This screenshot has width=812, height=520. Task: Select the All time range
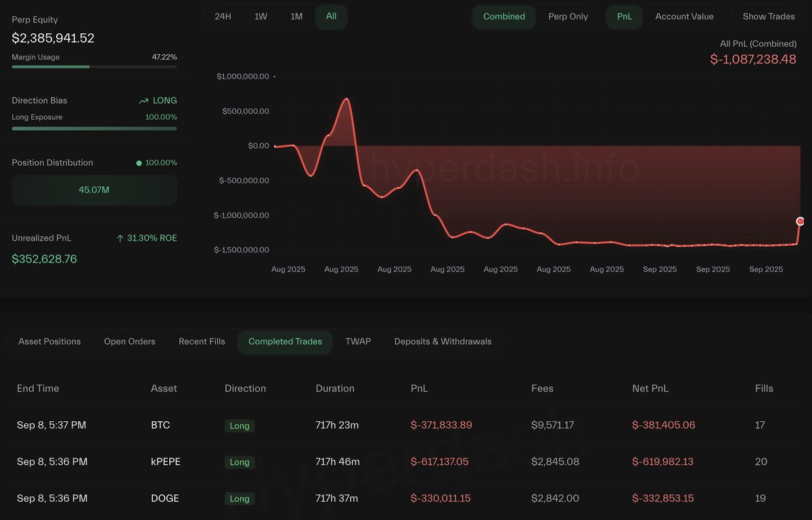(x=331, y=16)
